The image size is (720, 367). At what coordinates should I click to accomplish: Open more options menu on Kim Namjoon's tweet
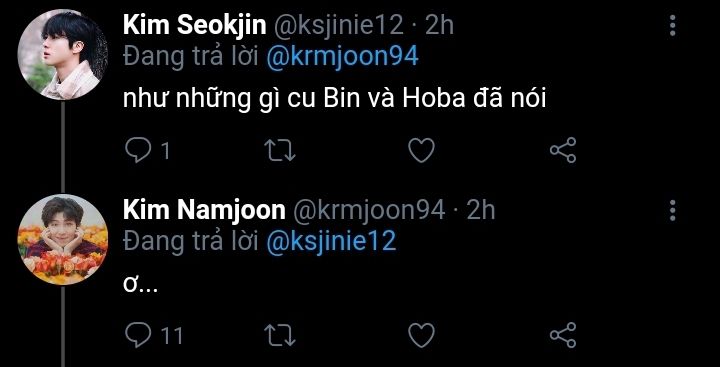pyautogui.click(x=673, y=210)
